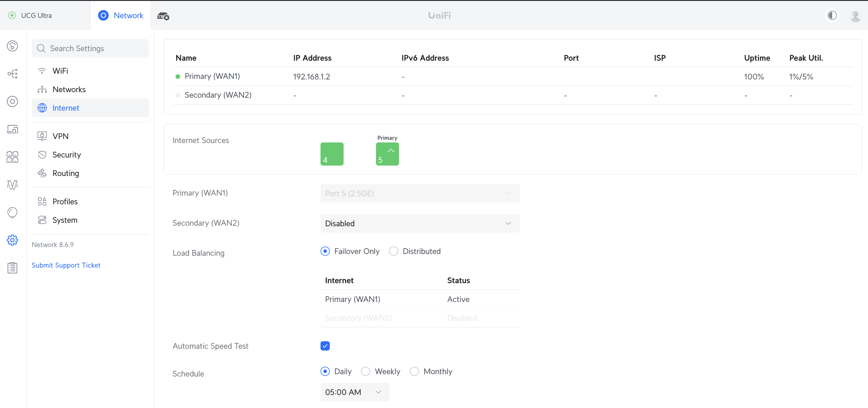Open the Secondary (WAN2) dropdown

(x=420, y=223)
